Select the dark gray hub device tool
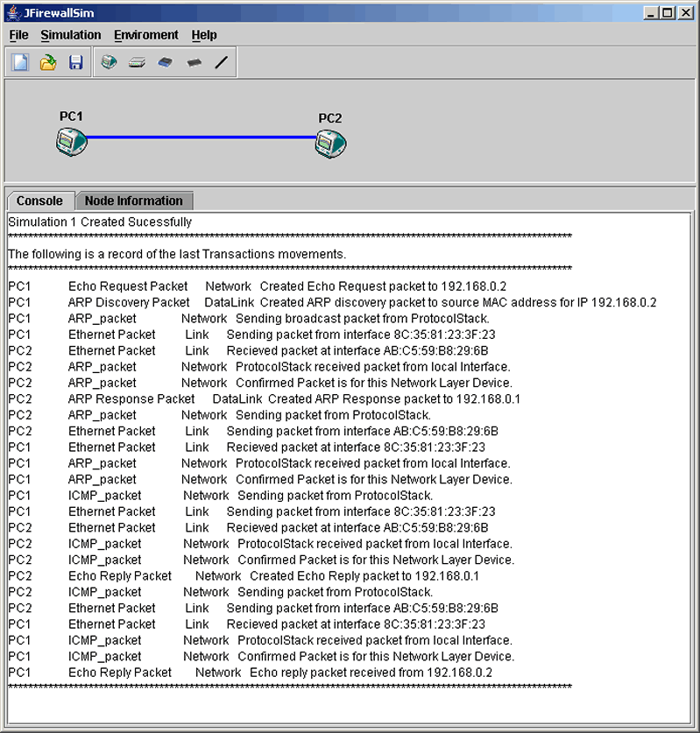Screen dimensions: 700x733 [x=194, y=63]
